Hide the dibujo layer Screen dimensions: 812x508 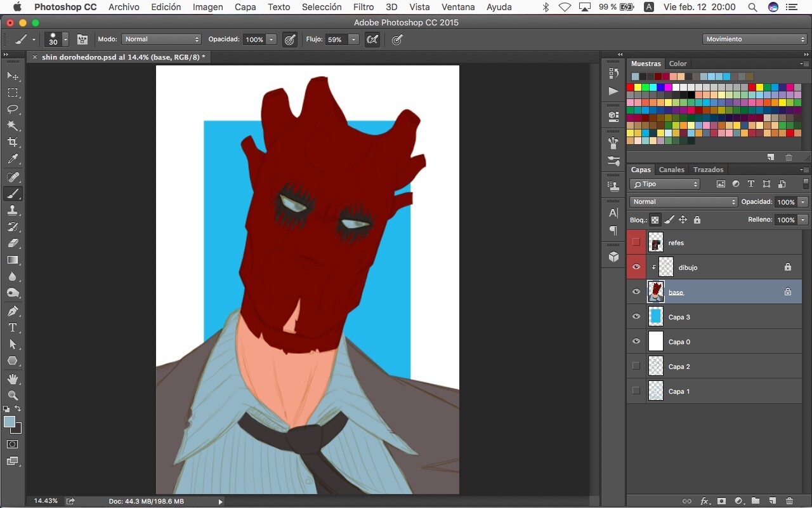pos(636,267)
